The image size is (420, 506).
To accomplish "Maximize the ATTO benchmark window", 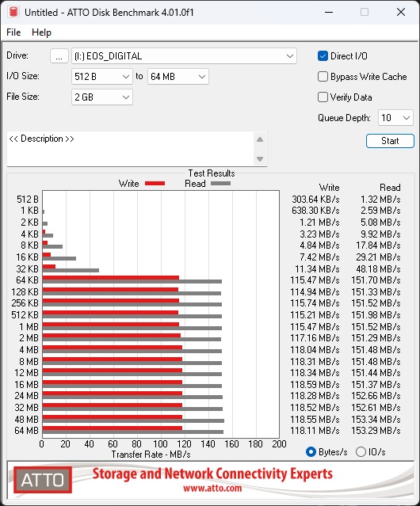I will [365, 12].
